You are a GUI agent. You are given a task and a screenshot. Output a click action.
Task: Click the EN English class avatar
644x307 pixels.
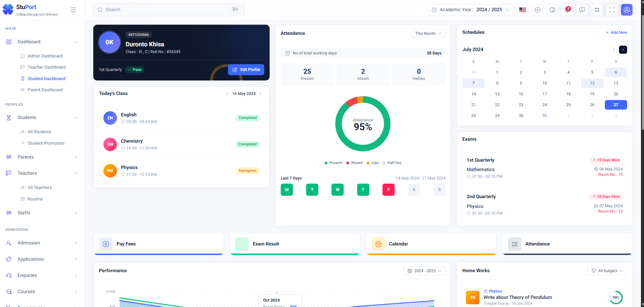point(110,118)
